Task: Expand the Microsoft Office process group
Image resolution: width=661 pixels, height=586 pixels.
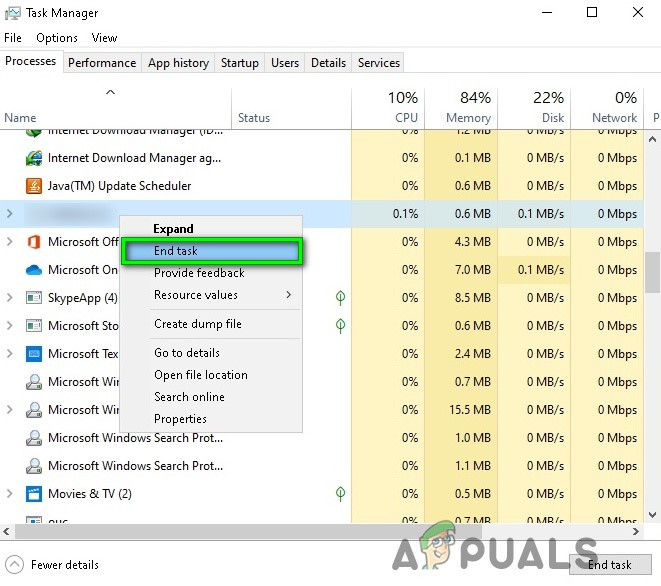Action: pyautogui.click(x=10, y=242)
